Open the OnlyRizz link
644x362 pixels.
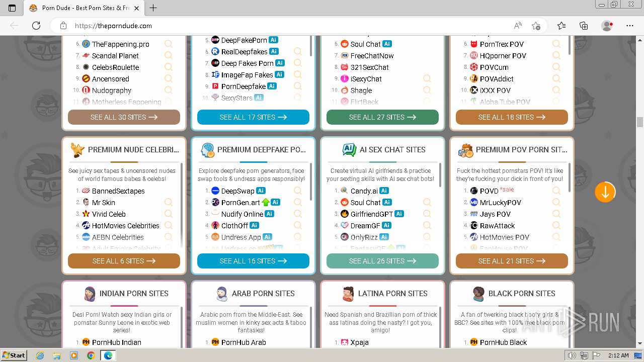tap(364, 237)
